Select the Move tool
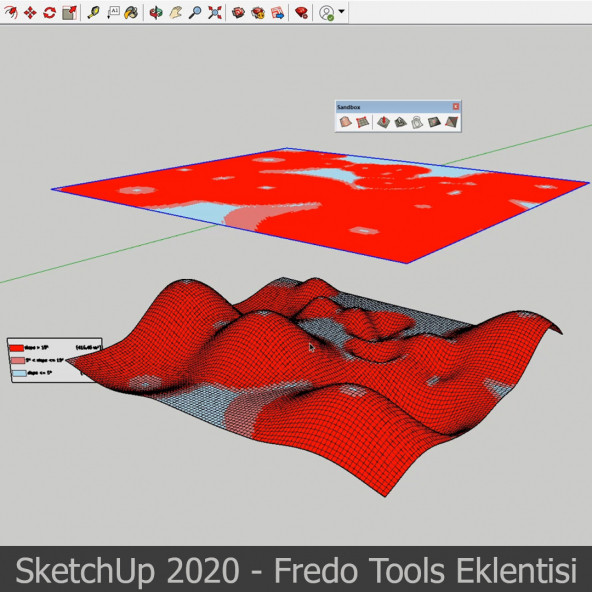The image size is (592, 592). [x=30, y=12]
